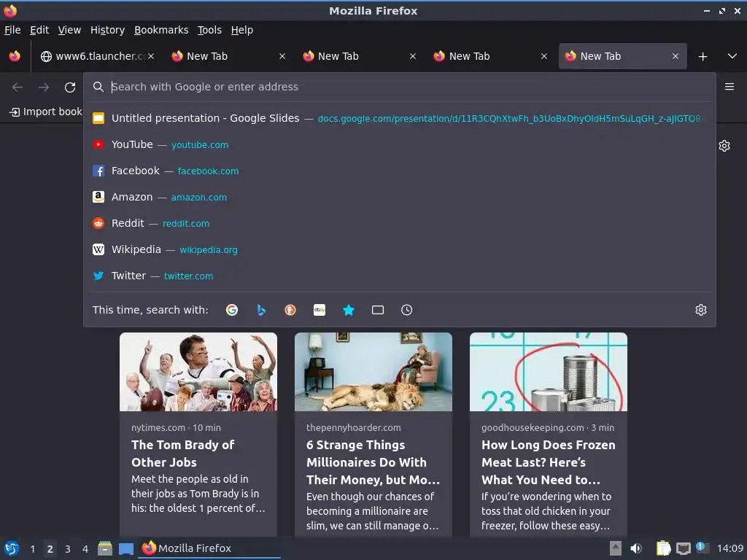Image resolution: width=747 pixels, height=560 pixels.
Task: Open clipboard manager tray icon
Action: point(664,548)
